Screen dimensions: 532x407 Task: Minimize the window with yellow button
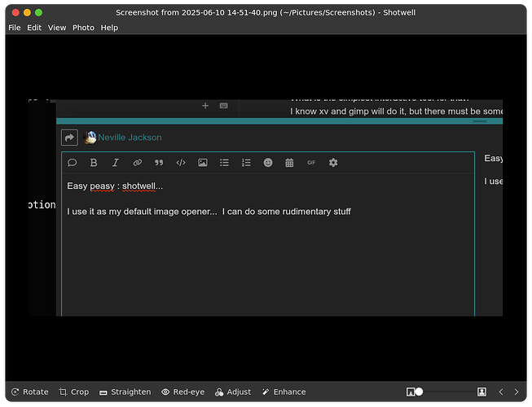click(x=27, y=13)
